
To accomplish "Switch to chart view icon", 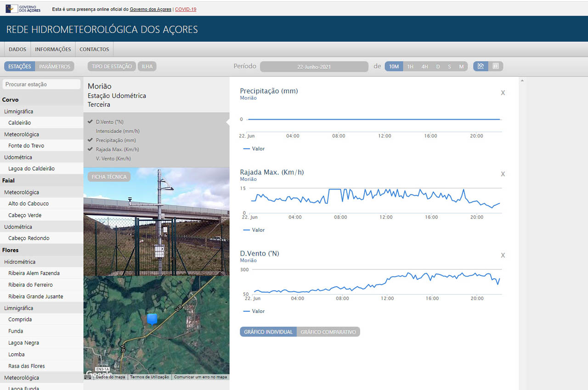I will pos(481,66).
